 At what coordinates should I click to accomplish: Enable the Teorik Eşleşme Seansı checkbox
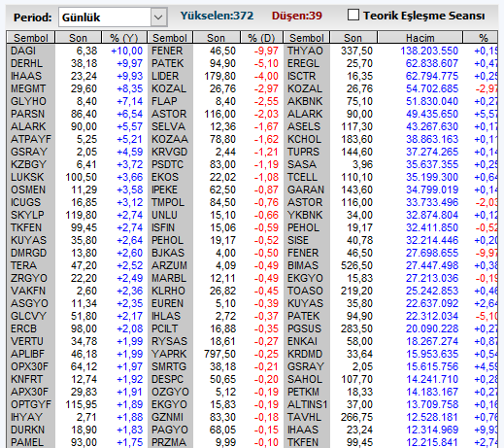(353, 15)
